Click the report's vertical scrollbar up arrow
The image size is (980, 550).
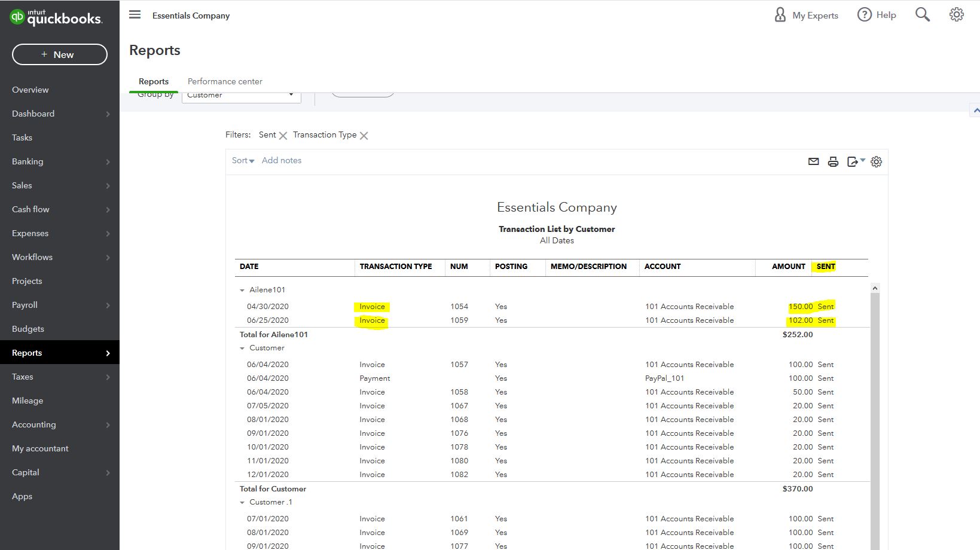(875, 288)
